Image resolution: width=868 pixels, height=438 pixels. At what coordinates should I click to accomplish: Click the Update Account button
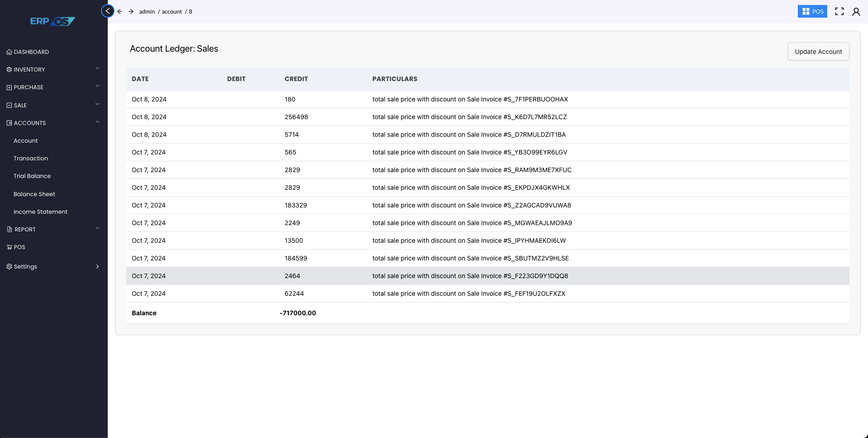(818, 52)
